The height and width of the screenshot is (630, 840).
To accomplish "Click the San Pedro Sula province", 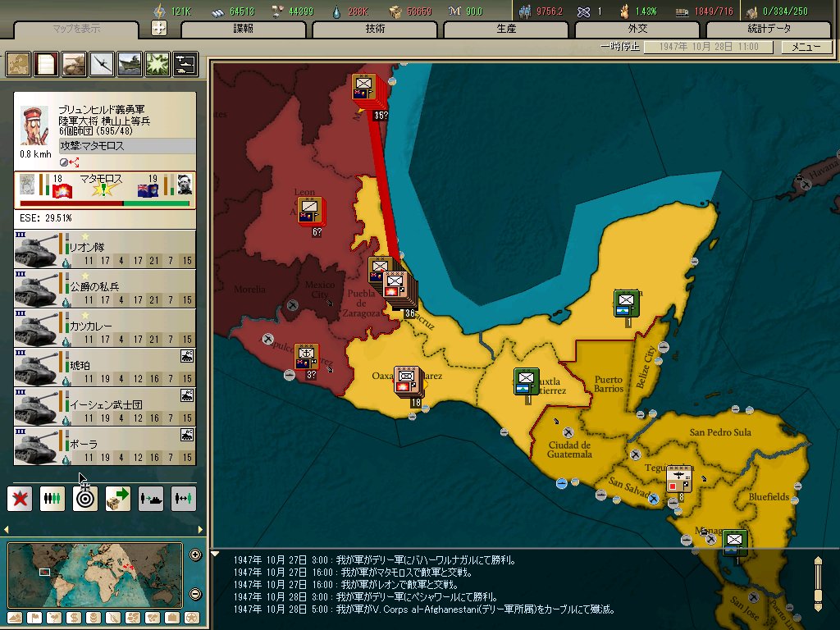I will (720, 432).
